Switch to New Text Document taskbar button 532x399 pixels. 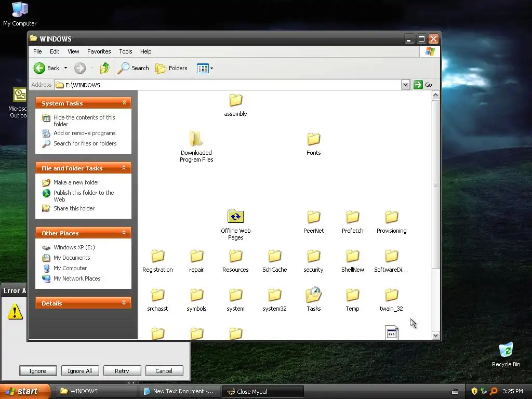click(180, 392)
